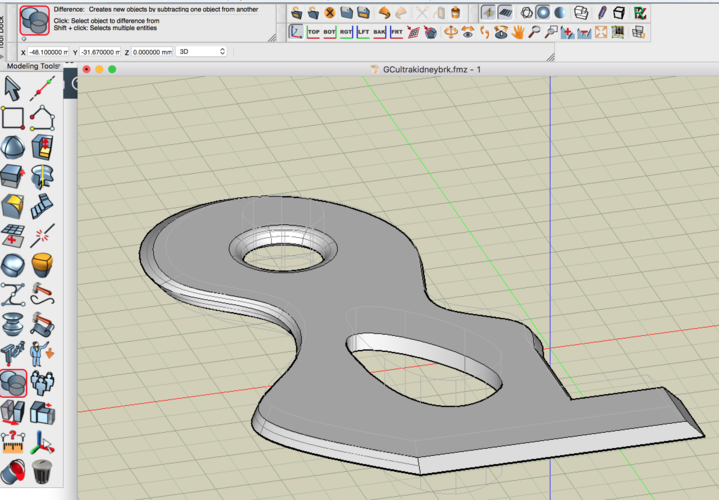Image resolution: width=719 pixels, height=500 pixels.
Task: Click the Save disk icon
Action: 347,13
